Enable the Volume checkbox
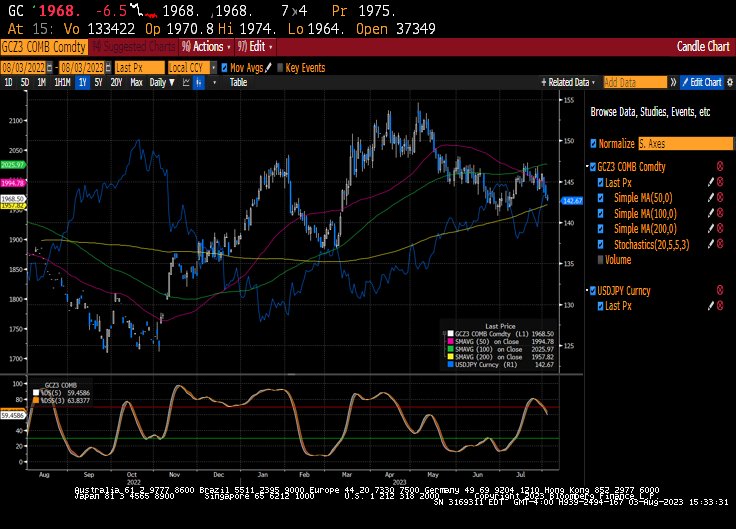Screen dimensions: 736x529 (x=600, y=260)
